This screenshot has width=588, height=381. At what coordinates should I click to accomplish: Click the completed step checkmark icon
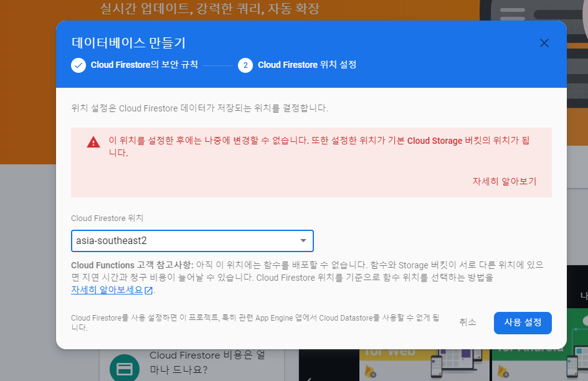click(x=78, y=65)
